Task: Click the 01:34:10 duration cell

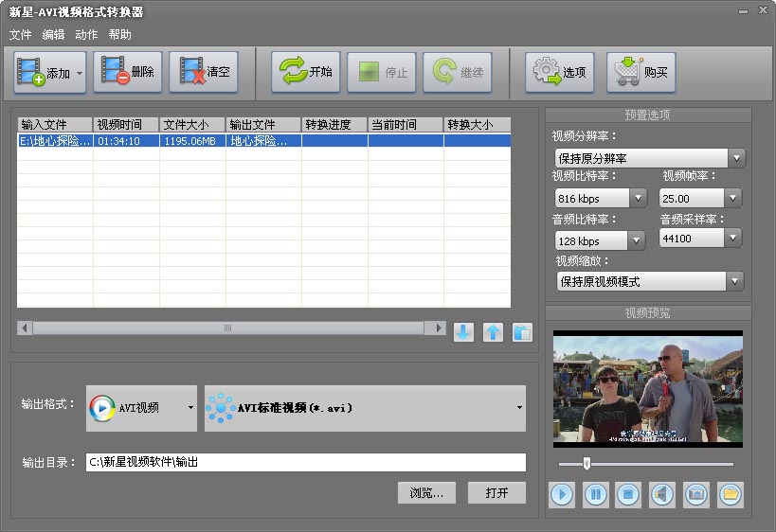Action: pyautogui.click(x=126, y=141)
